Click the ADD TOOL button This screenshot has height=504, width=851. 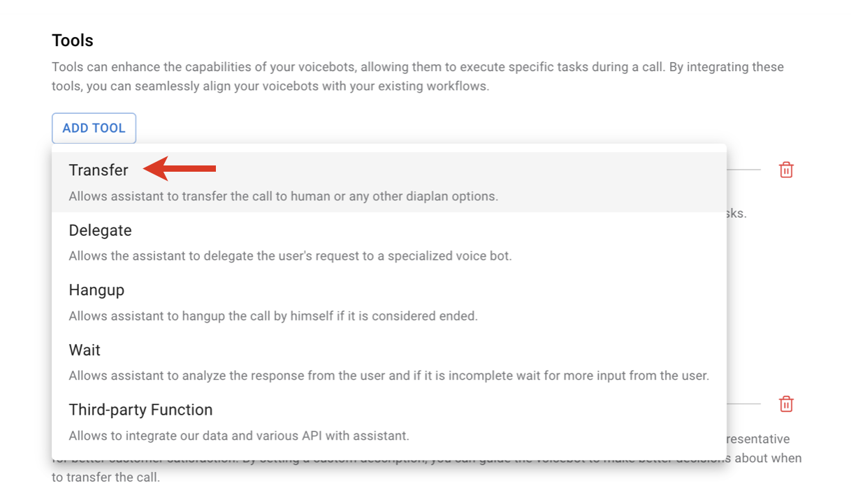click(94, 128)
